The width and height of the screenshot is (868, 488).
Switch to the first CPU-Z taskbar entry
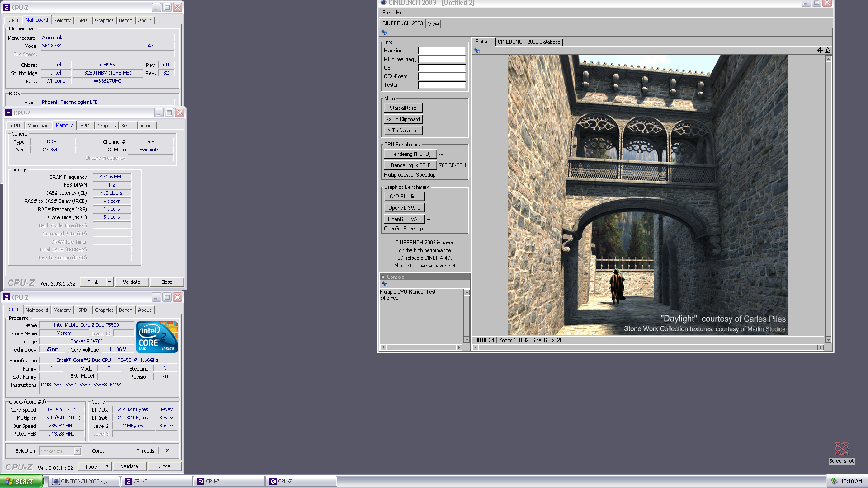pyautogui.click(x=156, y=481)
